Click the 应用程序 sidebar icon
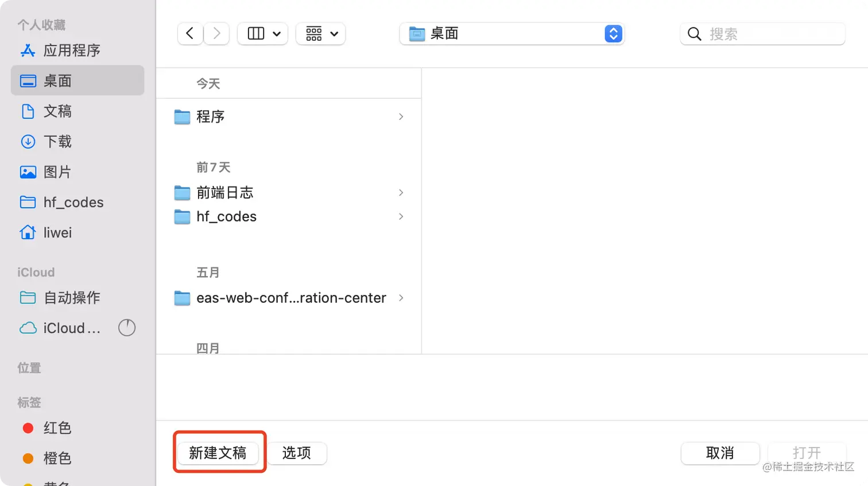This screenshot has width=868, height=486. click(x=28, y=50)
